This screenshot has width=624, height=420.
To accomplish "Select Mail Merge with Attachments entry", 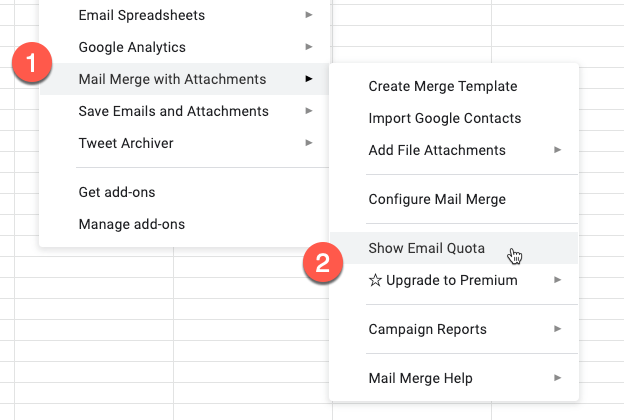I will point(185,79).
